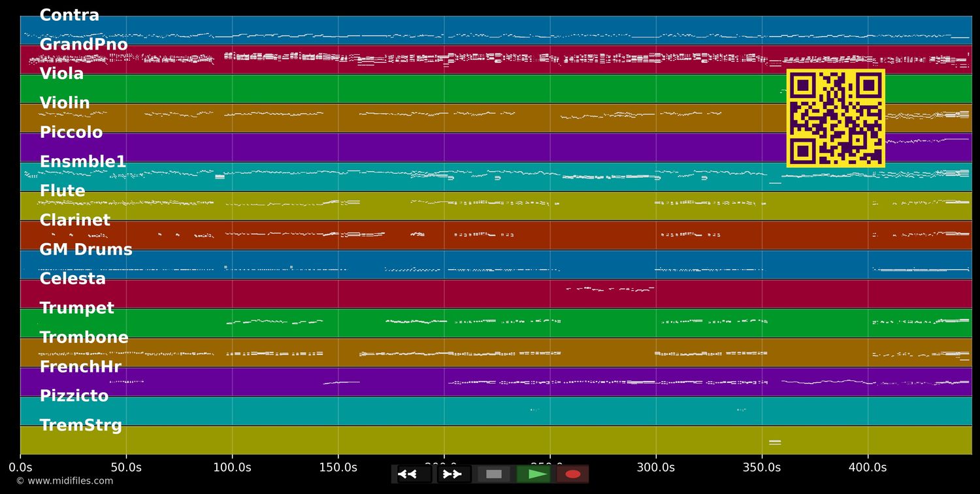Select the Ensmble1 track label
Screen dimensions: 980x494
pyautogui.click(x=82, y=162)
